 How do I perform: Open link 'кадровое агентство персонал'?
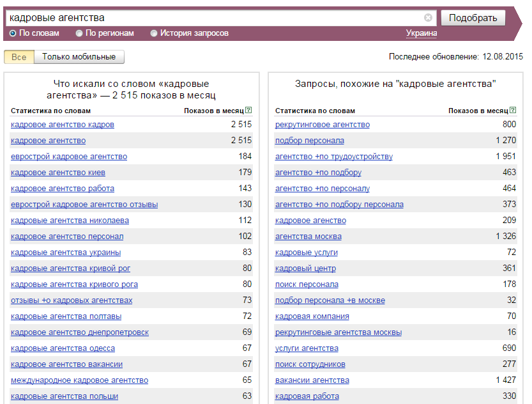pyautogui.click(x=67, y=237)
